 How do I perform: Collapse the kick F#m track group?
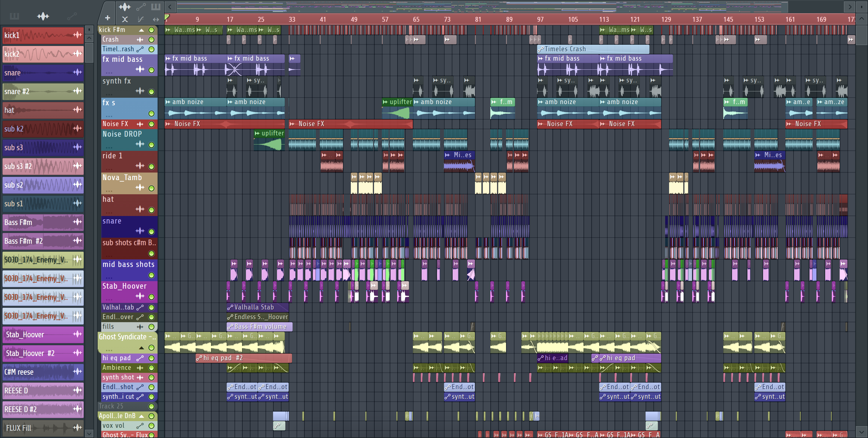click(142, 30)
